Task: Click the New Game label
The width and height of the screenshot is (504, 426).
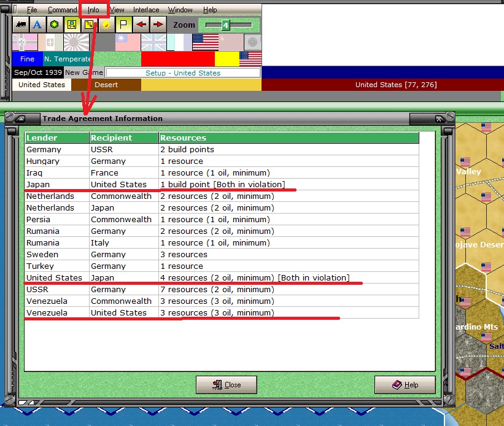Action: coord(84,72)
